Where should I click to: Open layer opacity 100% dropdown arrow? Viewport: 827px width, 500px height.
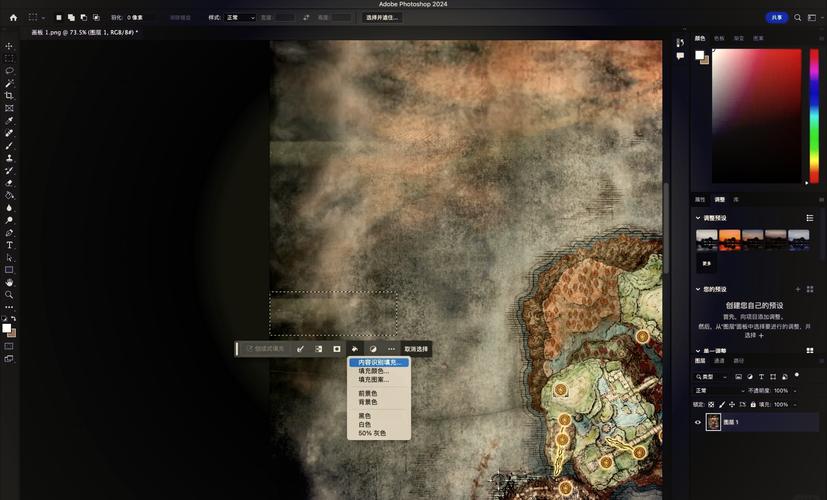coord(795,391)
